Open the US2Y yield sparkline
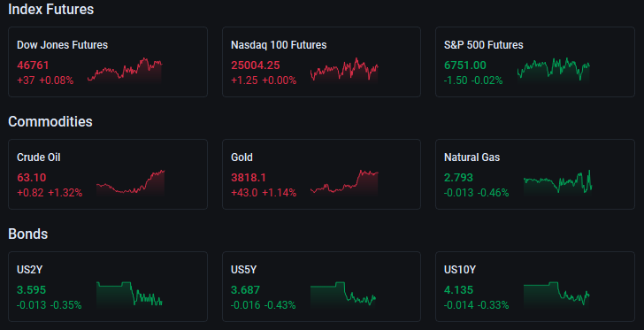 pos(129,295)
